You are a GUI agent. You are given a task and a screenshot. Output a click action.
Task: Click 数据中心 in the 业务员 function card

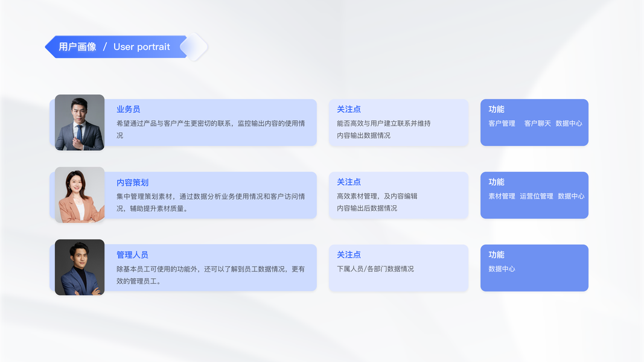tap(569, 123)
